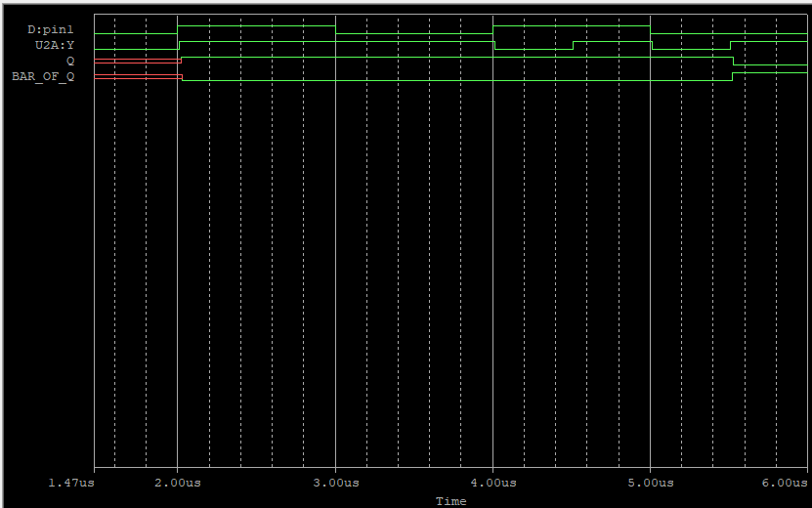Click the 6.00us time axis label
The height and width of the screenshot is (508, 812).
tap(784, 483)
